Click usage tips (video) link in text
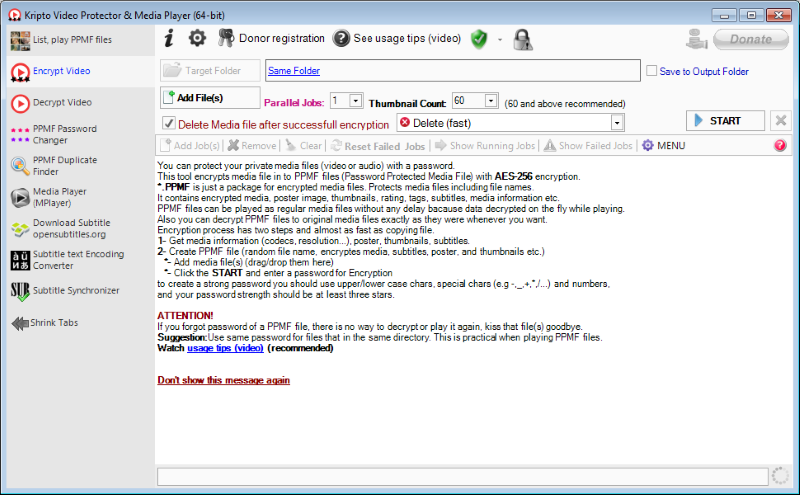This screenshot has width=800, height=495. pos(225,348)
